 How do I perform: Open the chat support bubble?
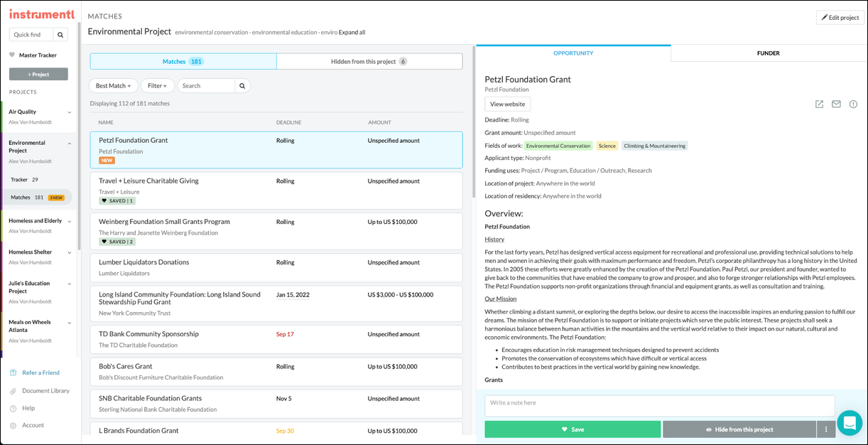[x=849, y=422]
